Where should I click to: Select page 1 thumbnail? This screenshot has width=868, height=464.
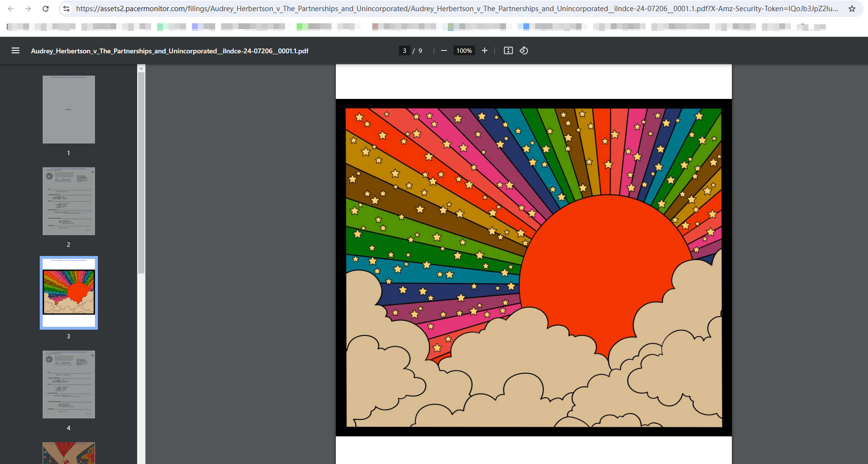(x=69, y=110)
